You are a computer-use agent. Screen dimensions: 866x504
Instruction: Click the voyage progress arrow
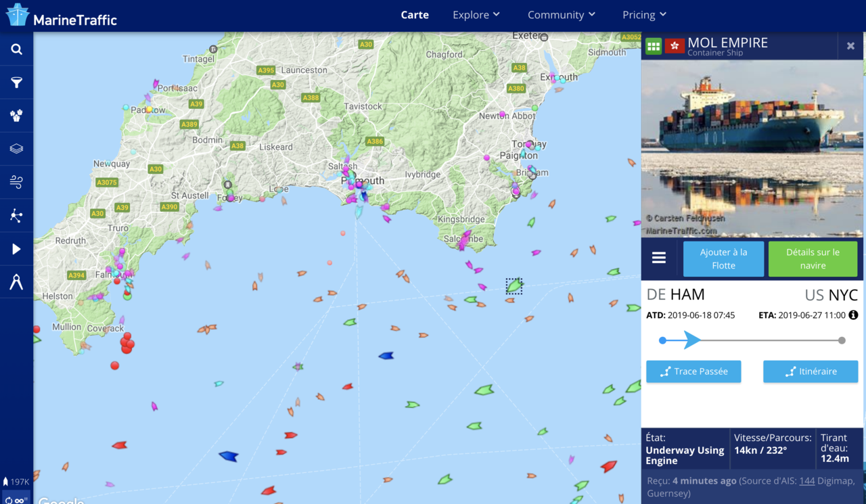coord(692,340)
